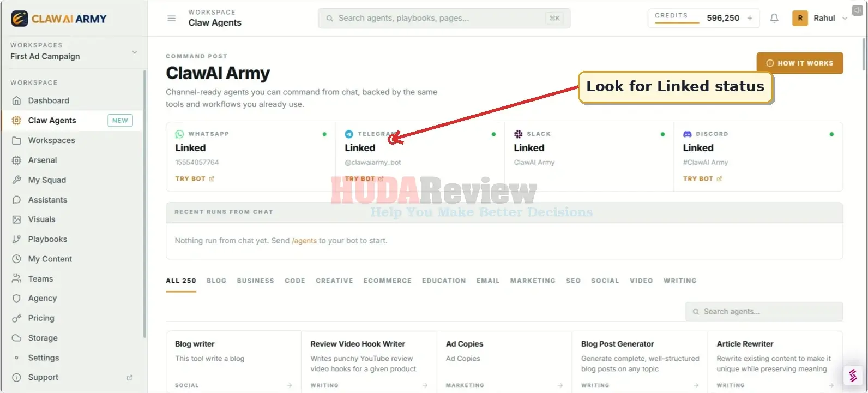The image size is (868, 393).
Task: Open Assistants chat bubble icon
Action: (17, 200)
